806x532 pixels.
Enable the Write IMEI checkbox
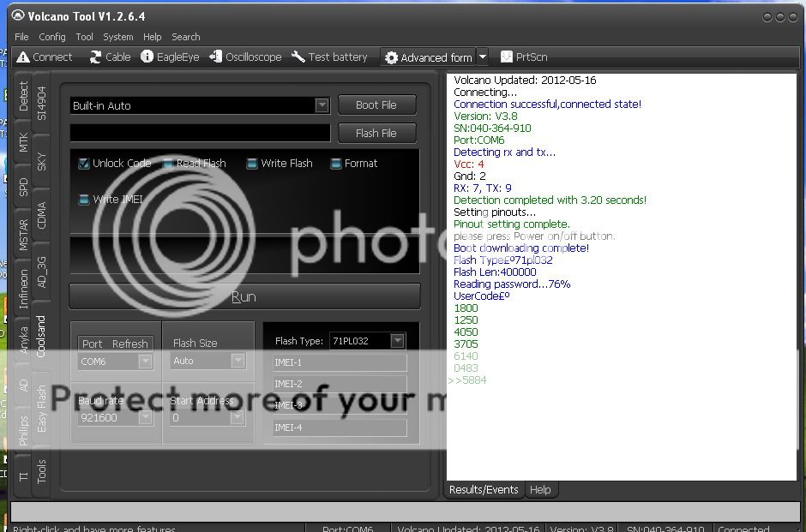[x=83, y=200]
